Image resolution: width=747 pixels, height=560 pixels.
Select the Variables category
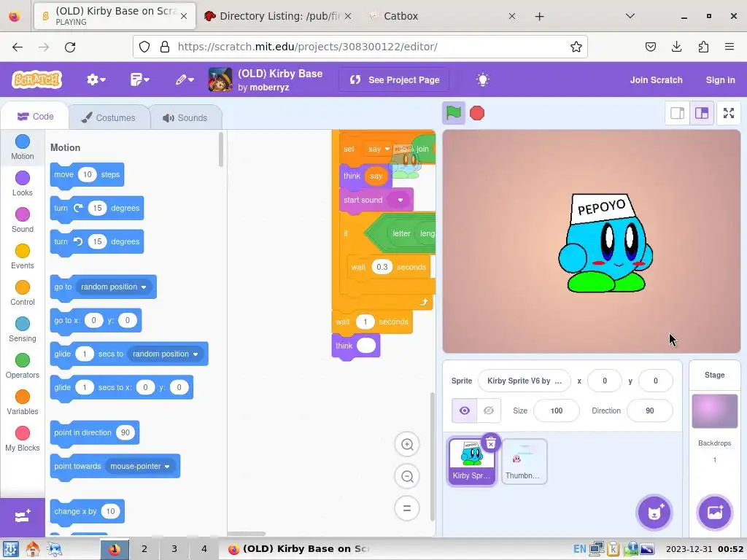coord(23,402)
